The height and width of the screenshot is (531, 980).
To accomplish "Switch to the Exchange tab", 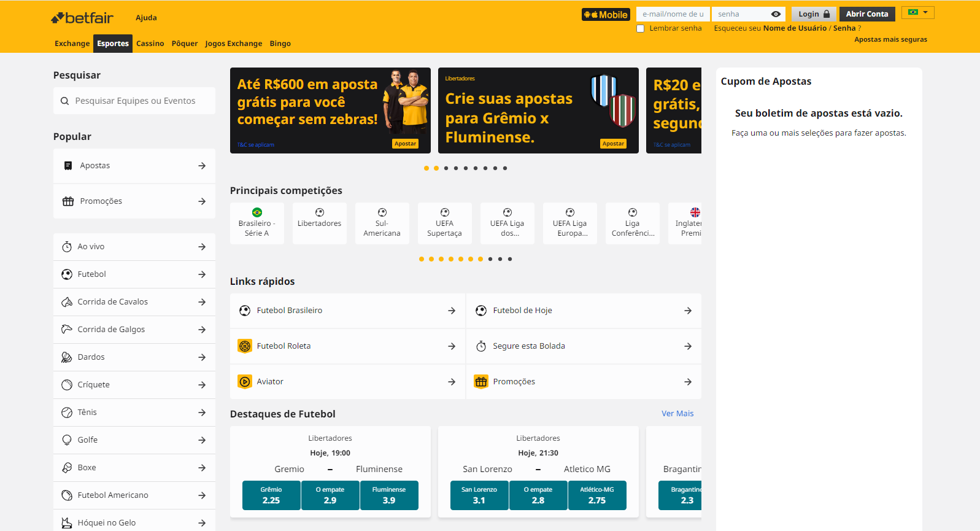I will click(x=72, y=44).
